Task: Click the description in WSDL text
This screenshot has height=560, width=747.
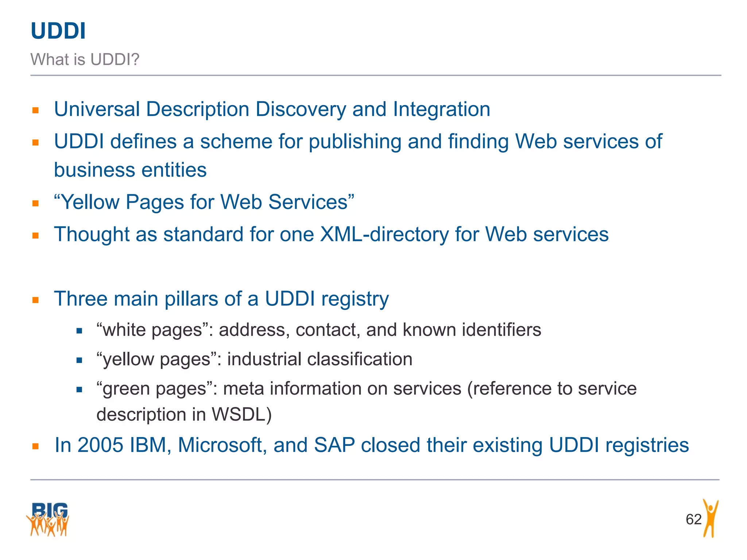Action: click(x=184, y=415)
